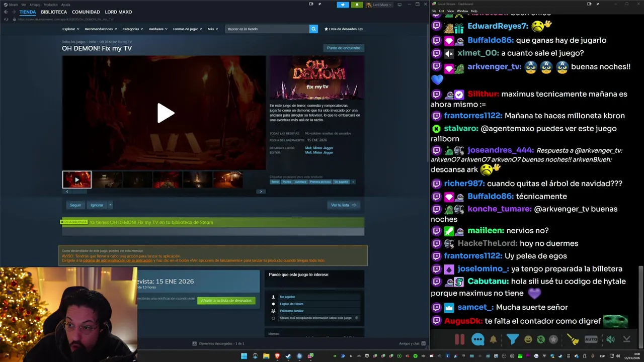Go forward with Steam's forward arrow
Image resolution: width=644 pixels, height=362 pixels.
(x=14, y=12)
